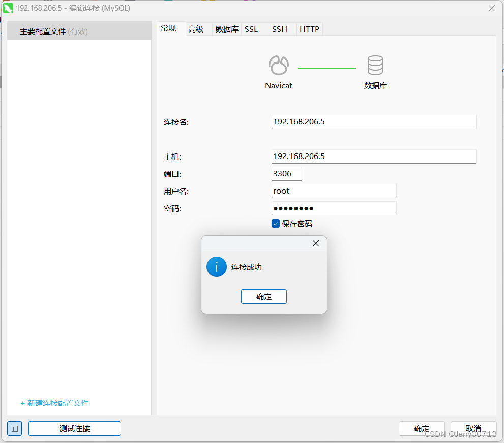The width and height of the screenshot is (504, 443).
Task: Click the Navicat icon in the title bar
Action: point(8,8)
